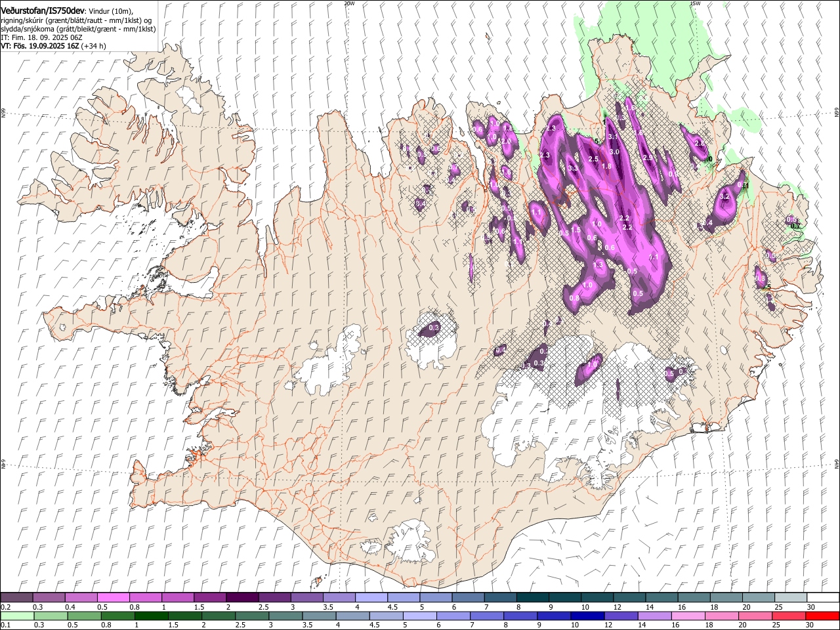This screenshot has height=630, width=840.
Task: Pick the 0.8–1 swatch in snow legend
Action: pos(145,598)
